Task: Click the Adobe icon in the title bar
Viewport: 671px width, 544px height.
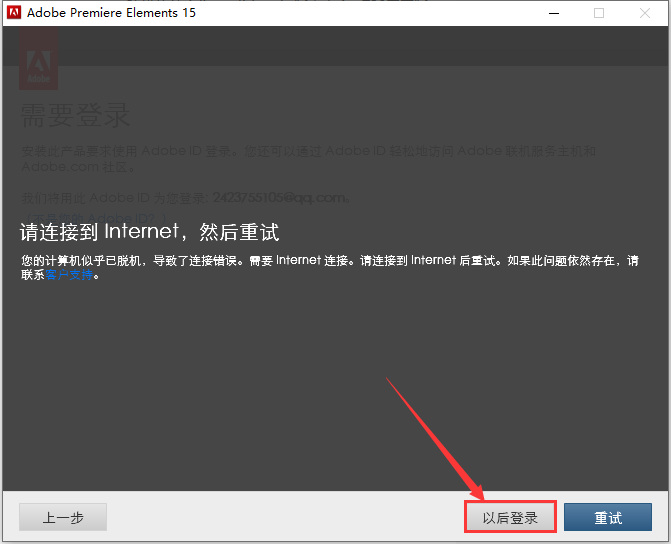Action: coord(14,12)
